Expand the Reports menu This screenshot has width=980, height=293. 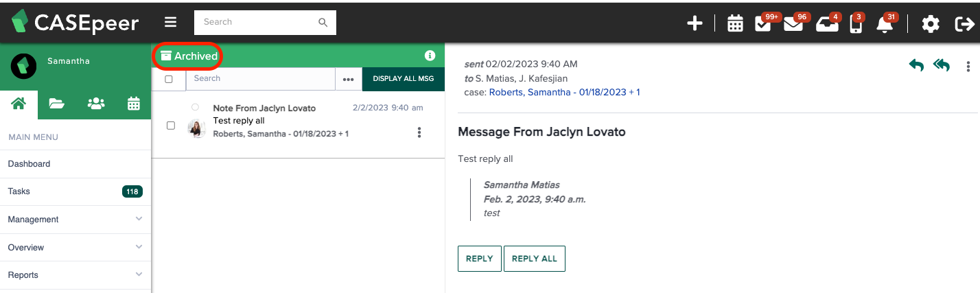[75, 275]
